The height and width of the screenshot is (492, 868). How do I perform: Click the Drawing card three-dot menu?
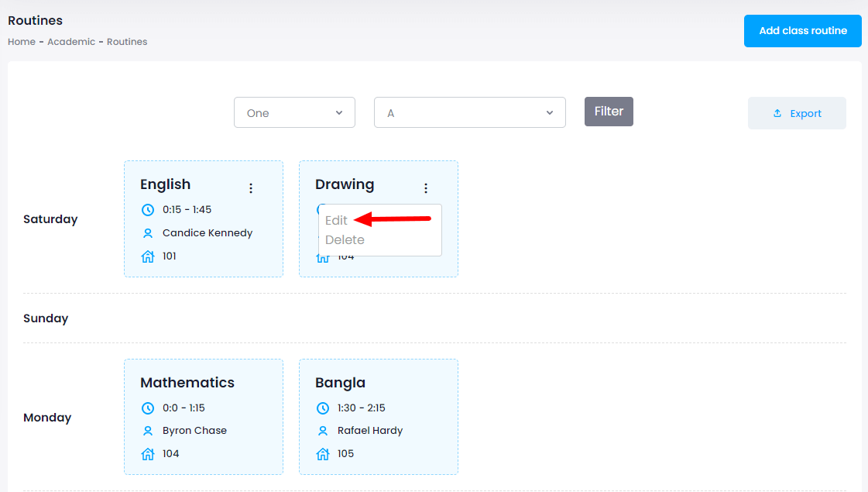click(x=425, y=188)
